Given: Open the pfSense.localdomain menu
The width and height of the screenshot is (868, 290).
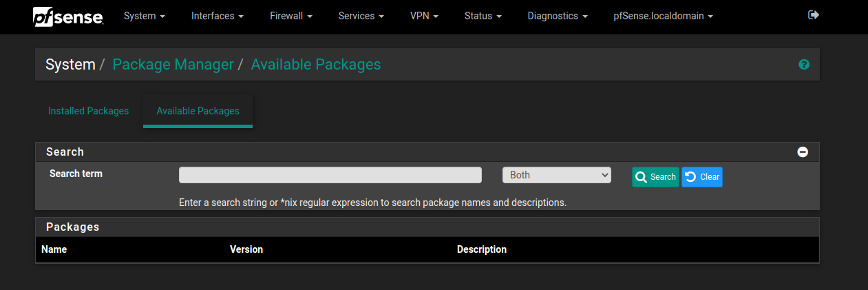Looking at the screenshot, I should click(663, 15).
